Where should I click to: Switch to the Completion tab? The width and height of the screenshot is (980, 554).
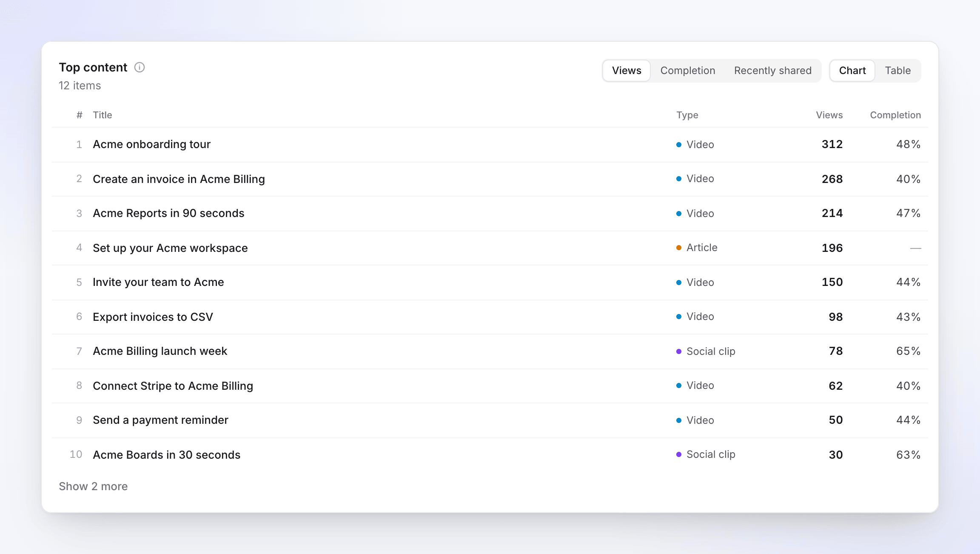[688, 71]
